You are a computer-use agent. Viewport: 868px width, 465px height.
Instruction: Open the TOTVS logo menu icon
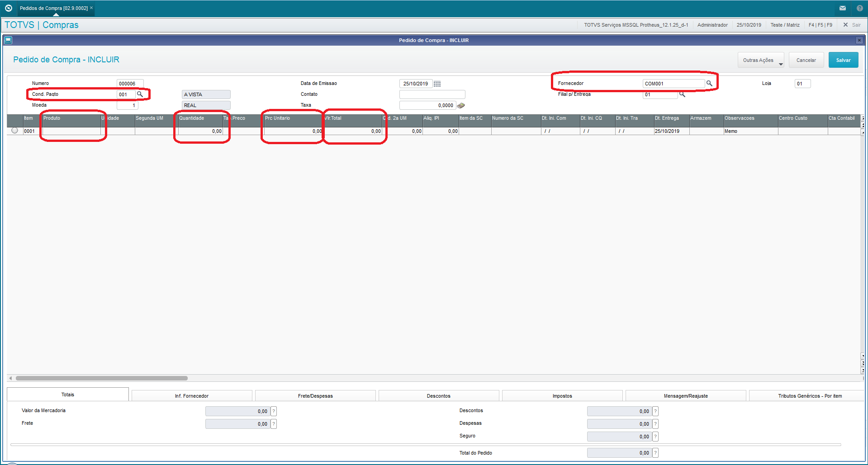[8, 8]
